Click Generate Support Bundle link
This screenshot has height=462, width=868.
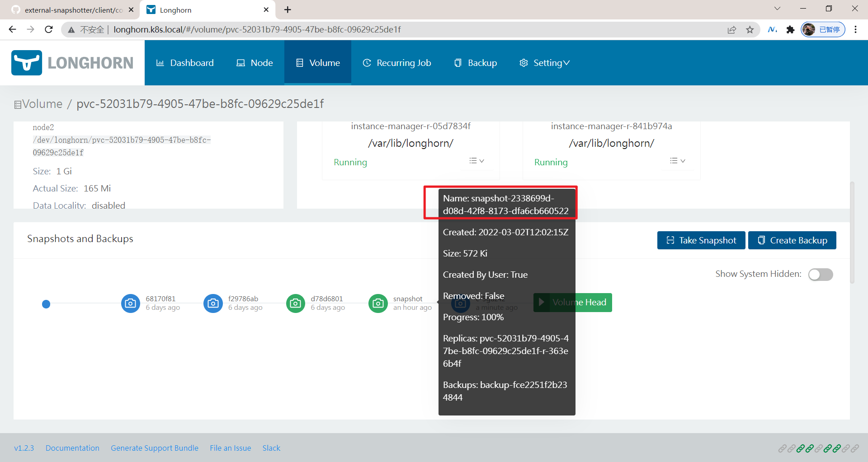click(155, 448)
